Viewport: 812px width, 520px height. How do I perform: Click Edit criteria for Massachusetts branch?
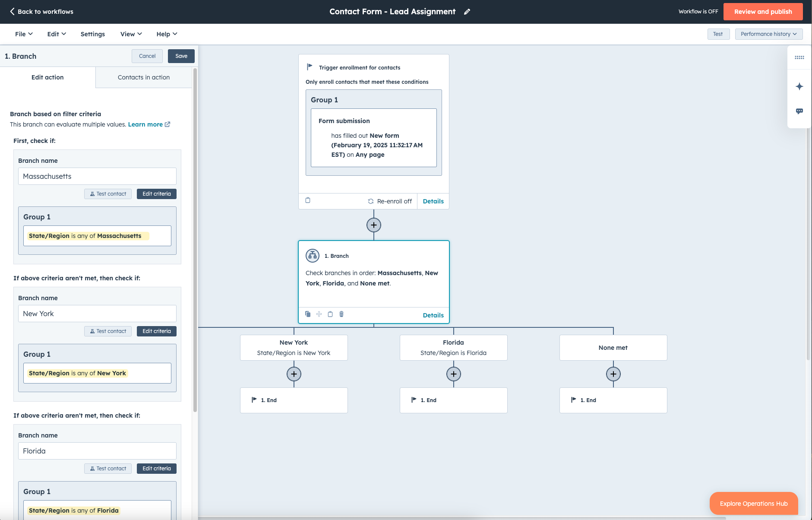157,194
